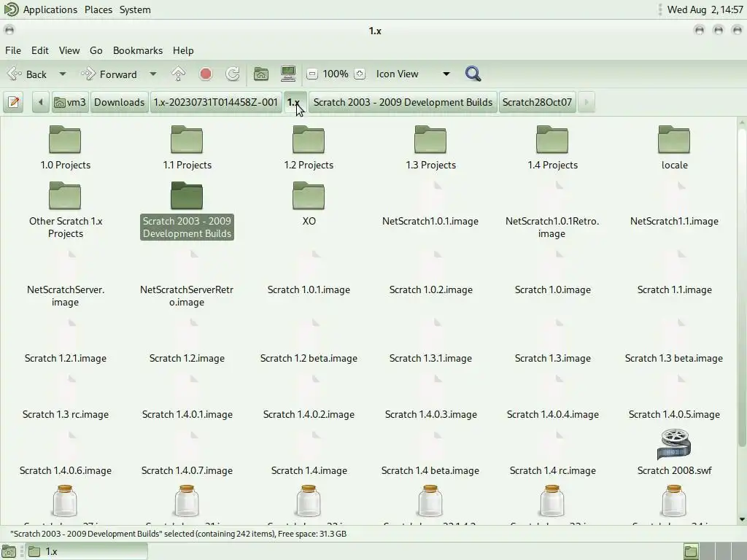The image size is (747, 560).
Task: Click the 100% zoom level
Action: (336, 74)
